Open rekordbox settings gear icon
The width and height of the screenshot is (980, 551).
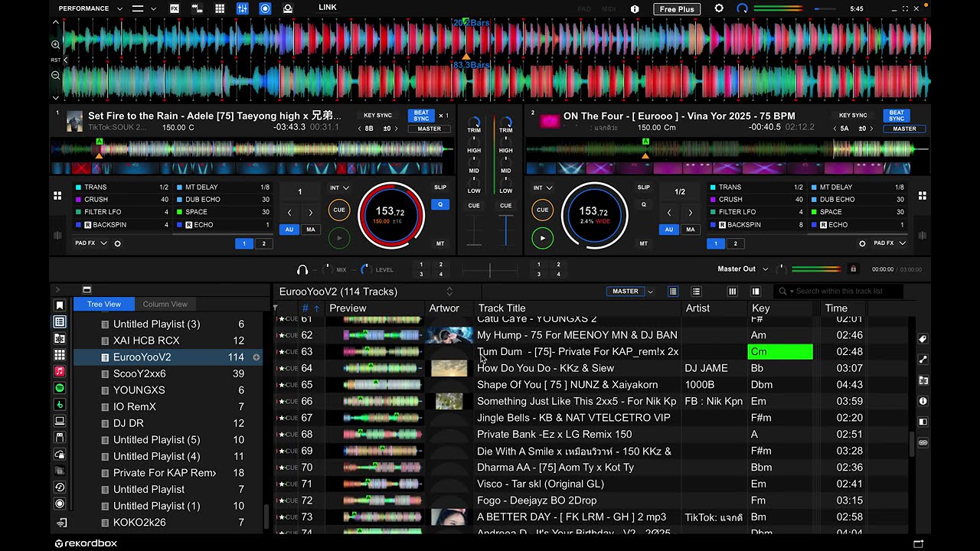719,8
